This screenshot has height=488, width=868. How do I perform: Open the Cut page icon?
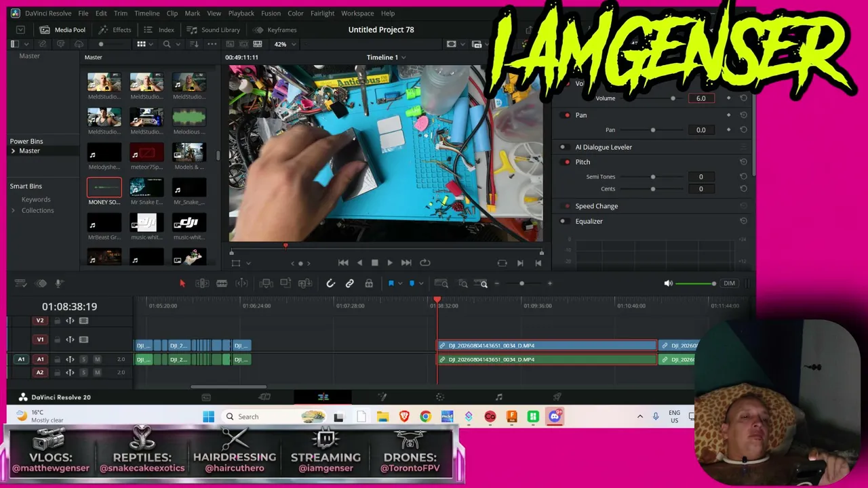click(264, 397)
